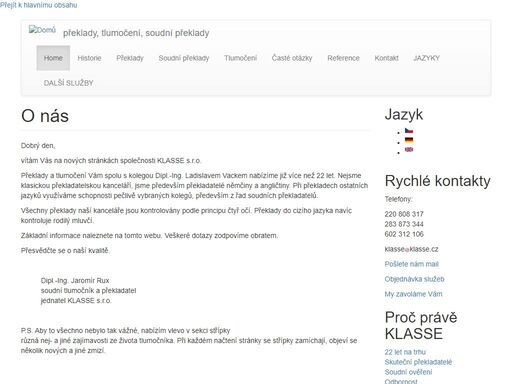Open the Tlumočení section
This screenshot has width=512, height=384.
coord(240,58)
